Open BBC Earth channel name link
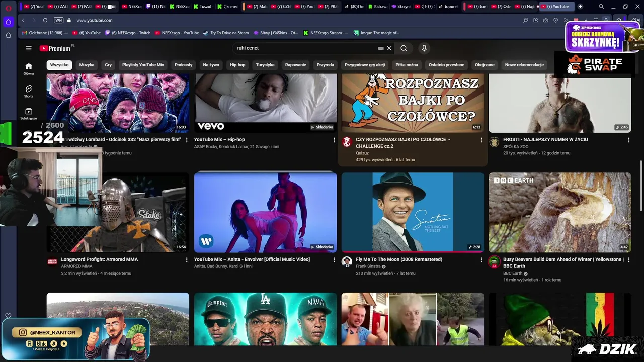The height and width of the screenshot is (362, 644). coord(512,273)
